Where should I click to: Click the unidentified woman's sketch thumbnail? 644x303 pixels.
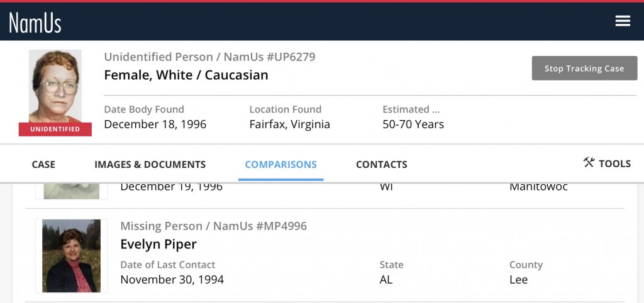55,86
